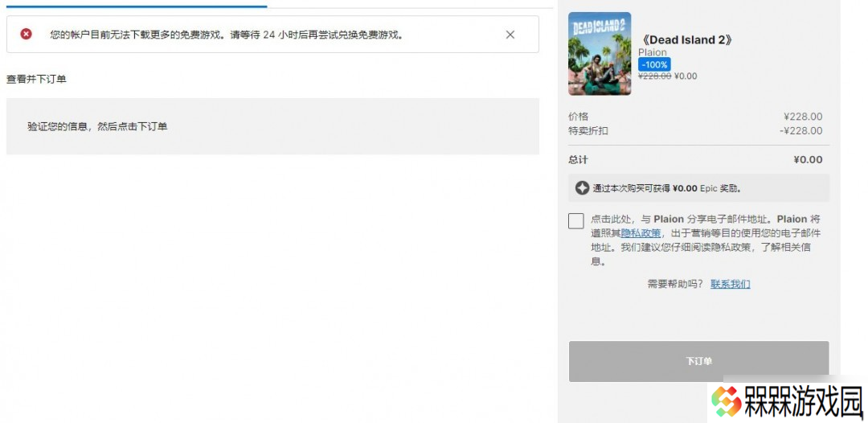Click the 价格 ¥228.00 value
The width and height of the screenshot is (868, 423).
coord(803,117)
